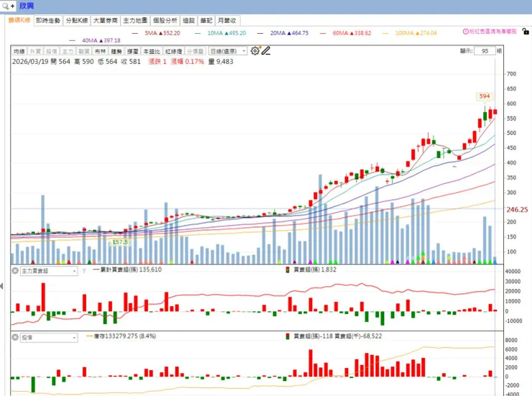
Task: Click the magnifier search icon at top left
Action: pyautogui.click(x=6, y=6)
